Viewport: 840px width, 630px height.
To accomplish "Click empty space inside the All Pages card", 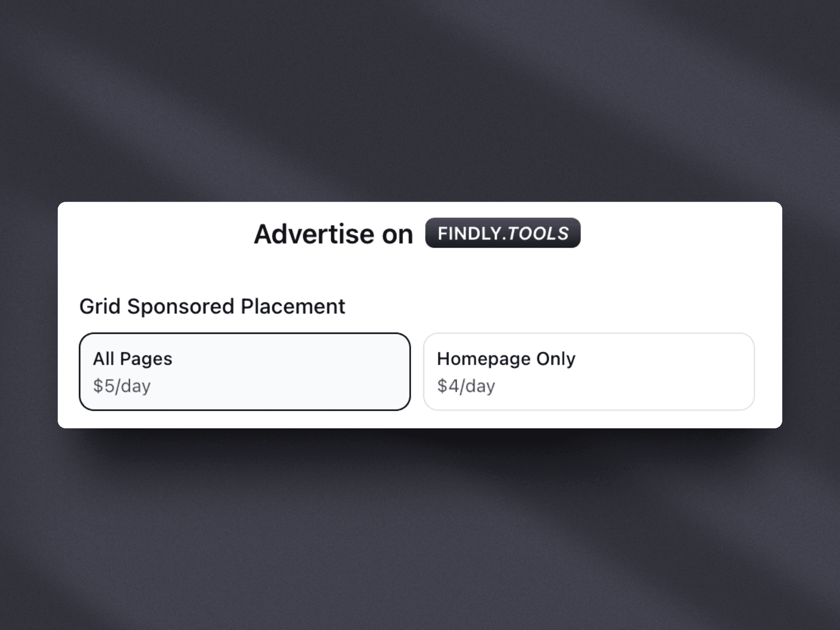I will (297, 372).
